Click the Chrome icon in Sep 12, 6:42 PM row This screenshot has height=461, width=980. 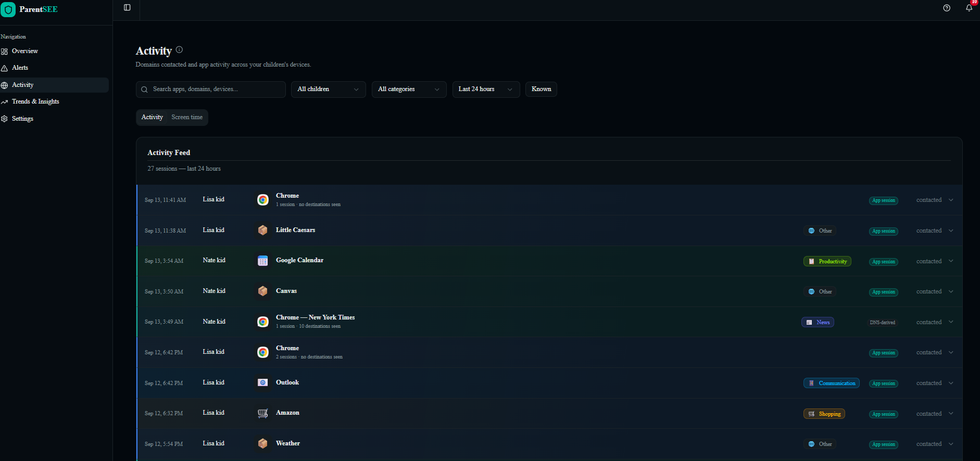click(263, 352)
